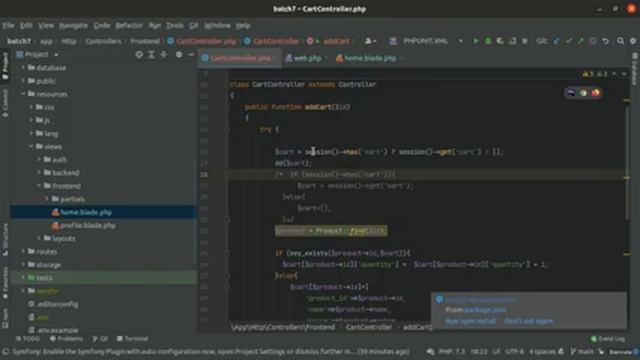The image size is (640, 360).
Task: Open the Event Log
Action: 608,339
